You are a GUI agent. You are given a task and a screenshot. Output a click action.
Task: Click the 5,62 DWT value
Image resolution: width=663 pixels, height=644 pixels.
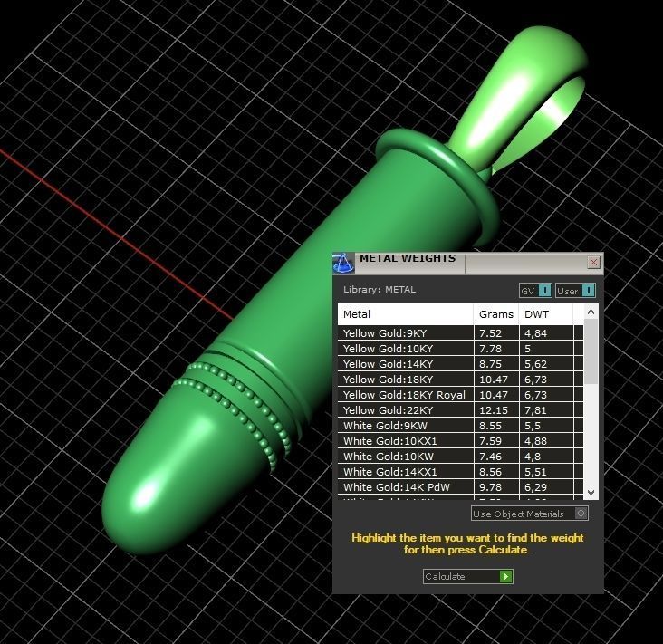[x=535, y=364]
